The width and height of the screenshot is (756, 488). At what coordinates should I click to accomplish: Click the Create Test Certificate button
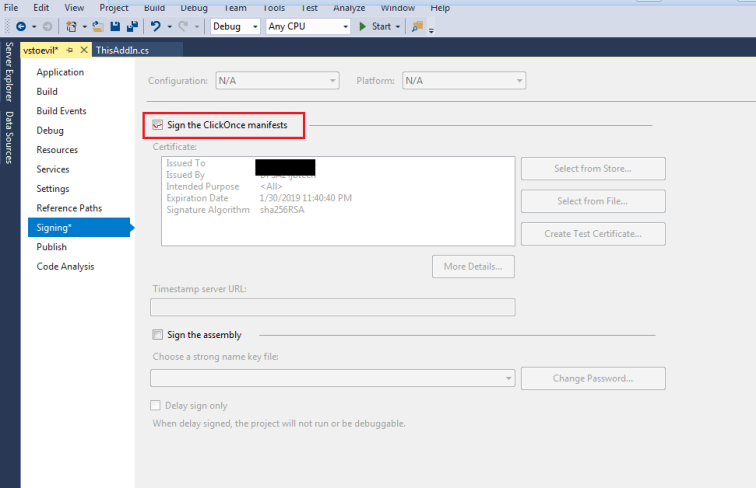(x=593, y=234)
